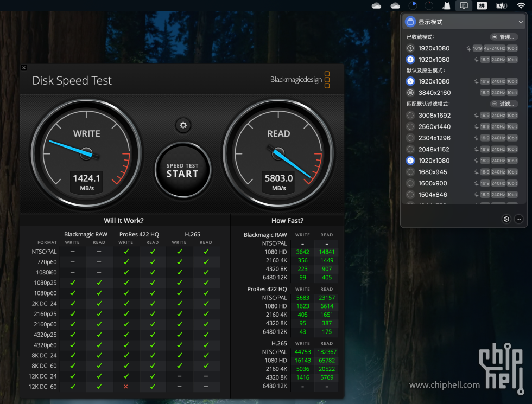Open the red-hand clock menu bar icon
This screenshot has width=532, height=404.
click(x=429, y=5)
